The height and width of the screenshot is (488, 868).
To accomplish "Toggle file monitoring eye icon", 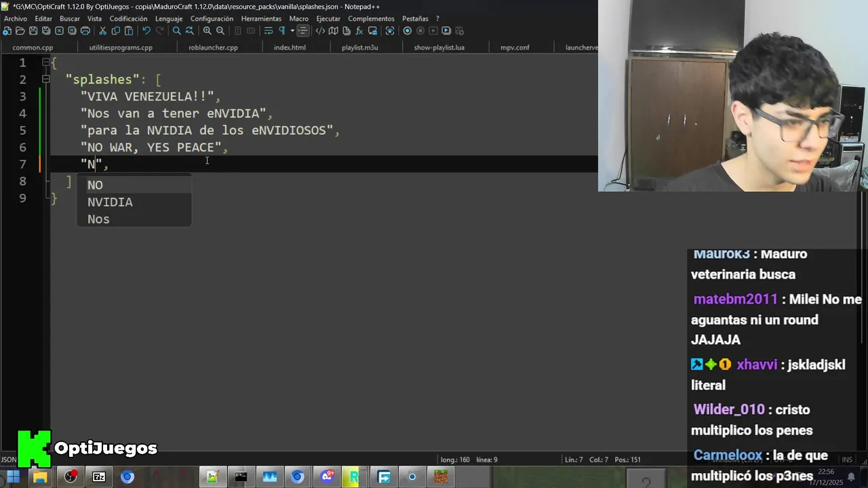I will (x=390, y=30).
